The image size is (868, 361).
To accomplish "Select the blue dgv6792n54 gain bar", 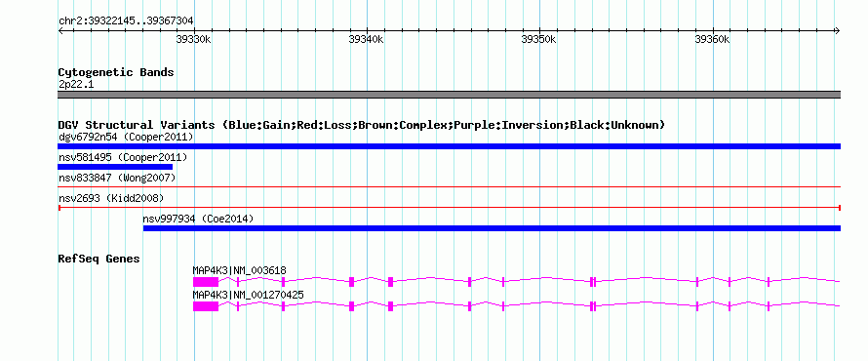I will click(x=449, y=146).
